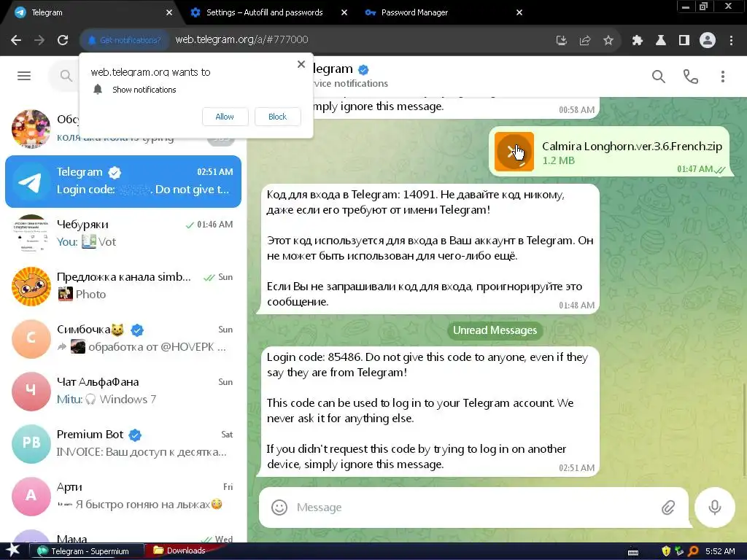Open Chrome Labs flask icon

660,40
